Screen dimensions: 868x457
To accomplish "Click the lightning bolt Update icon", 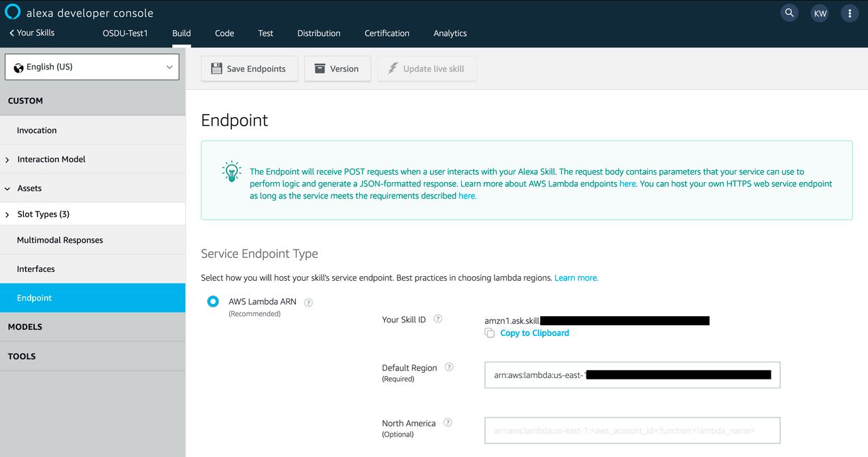I will point(393,69).
